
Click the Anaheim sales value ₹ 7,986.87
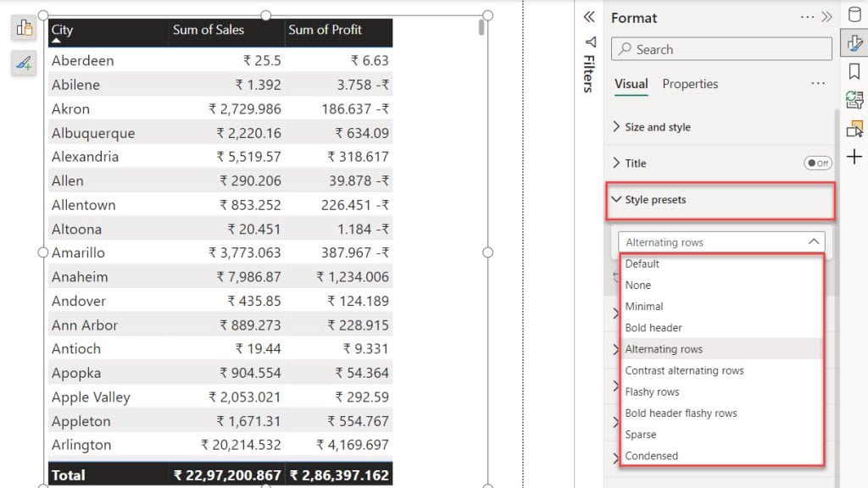(x=248, y=277)
